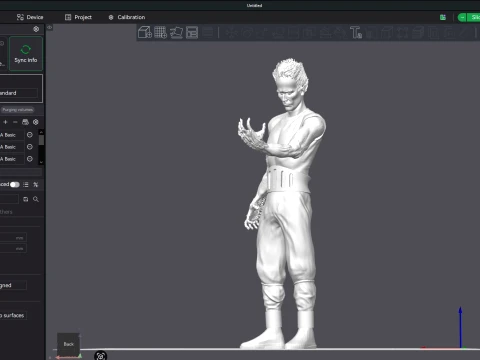The image size is (480, 360).
Task: Remove a filament with minus icon
Action: [15, 122]
